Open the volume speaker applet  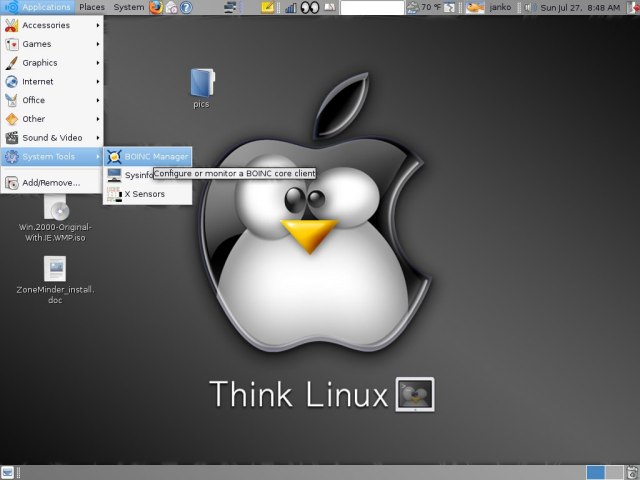click(x=529, y=7)
